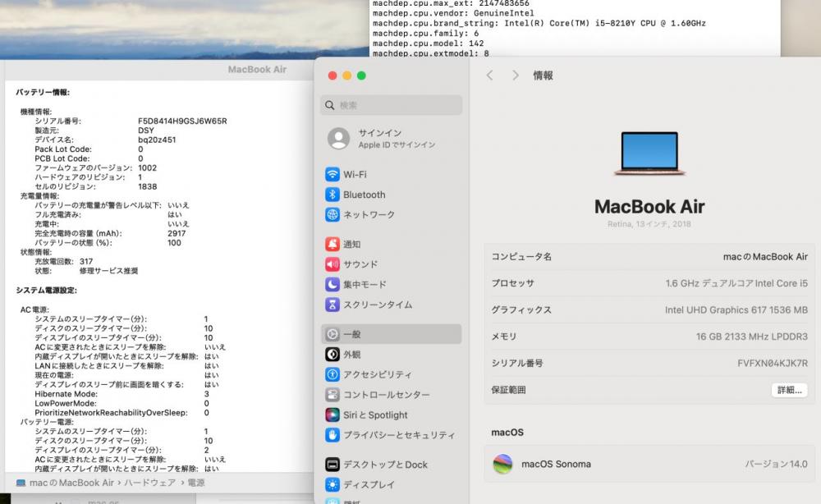Open プライバシーとセキュリティ settings
This screenshot has width=821, height=504.
tap(398, 435)
